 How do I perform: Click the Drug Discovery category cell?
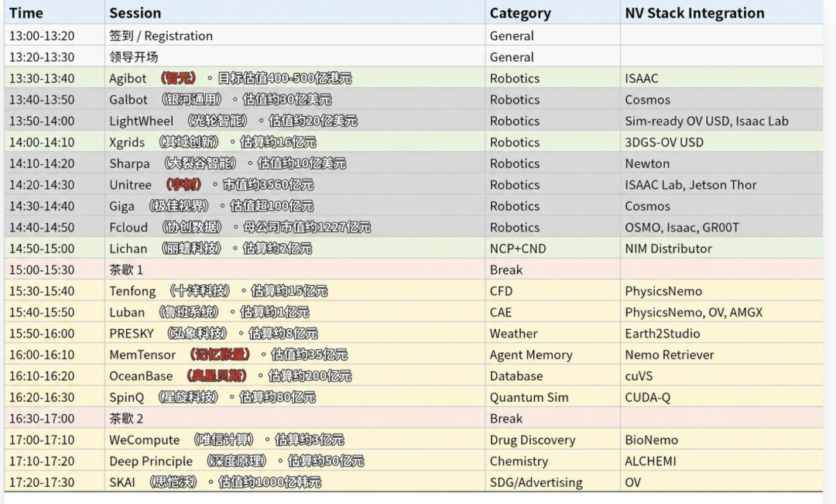[553, 440]
